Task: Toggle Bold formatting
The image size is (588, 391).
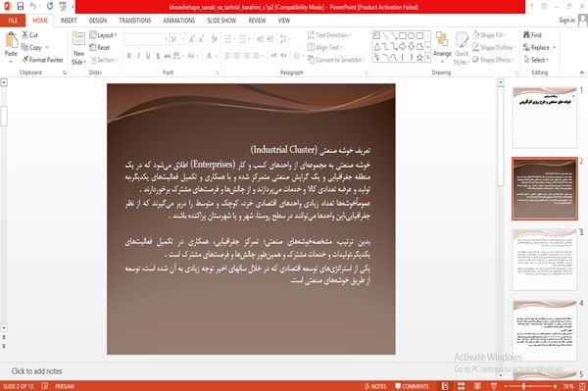Action: [x=129, y=56]
